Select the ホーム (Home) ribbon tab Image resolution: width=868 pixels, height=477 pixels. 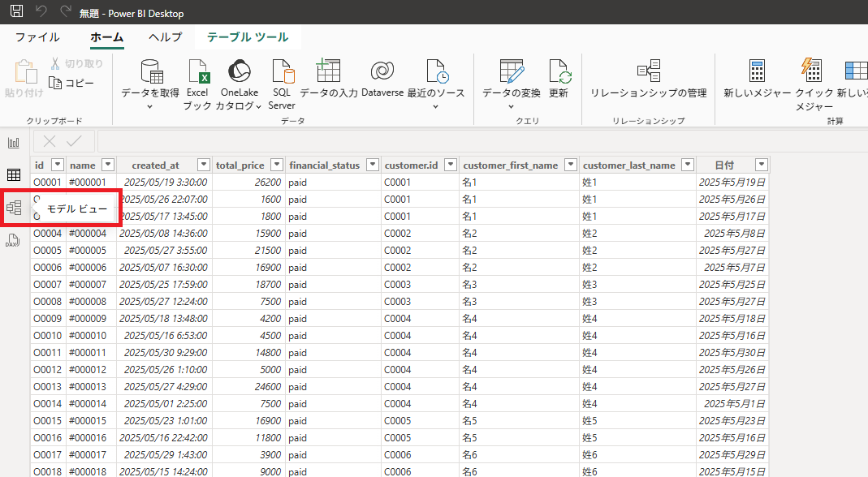coord(107,37)
